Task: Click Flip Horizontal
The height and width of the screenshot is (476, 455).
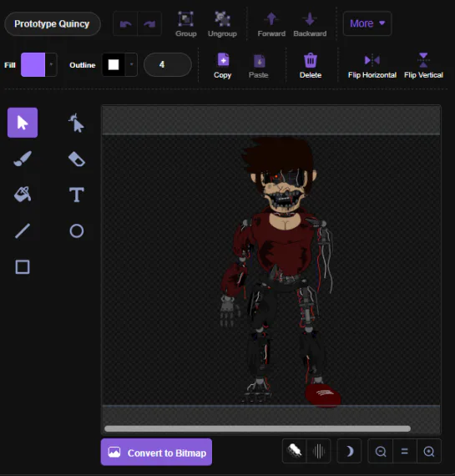Action: coord(372,66)
